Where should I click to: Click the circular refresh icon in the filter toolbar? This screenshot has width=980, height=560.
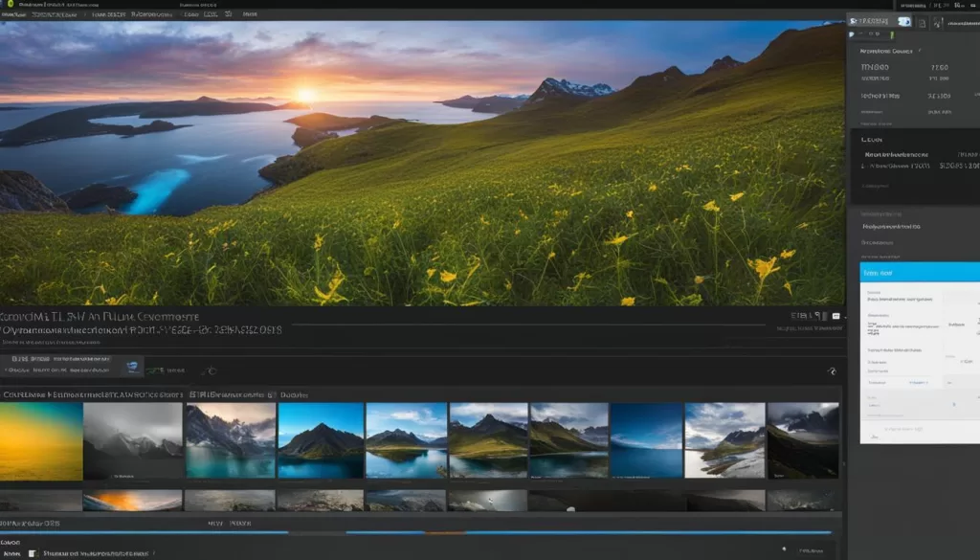click(212, 370)
